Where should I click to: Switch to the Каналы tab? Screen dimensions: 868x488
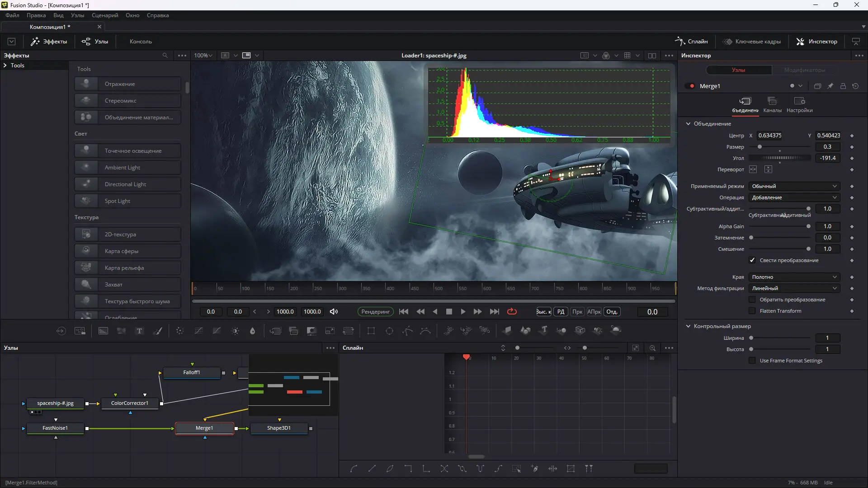point(772,104)
